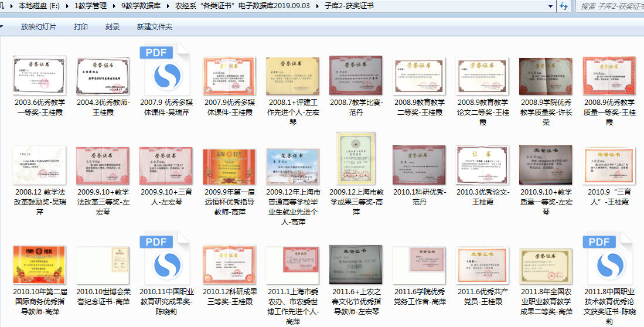The height and width of the screenshot is (327, 644).
Task: Select the 2011.6+上农之春文化节 photo thumbnail
Action: click(x=351, y=265)
